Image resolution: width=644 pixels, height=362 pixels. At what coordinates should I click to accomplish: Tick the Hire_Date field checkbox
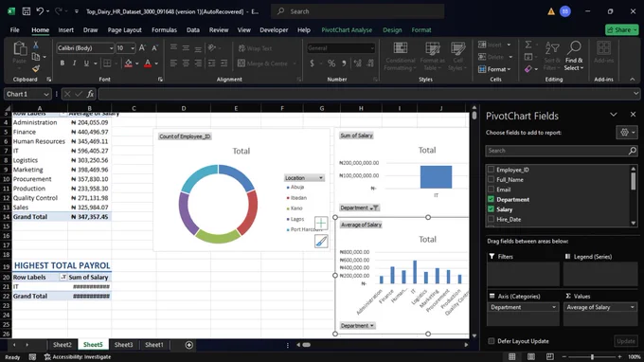click(491, 219)
